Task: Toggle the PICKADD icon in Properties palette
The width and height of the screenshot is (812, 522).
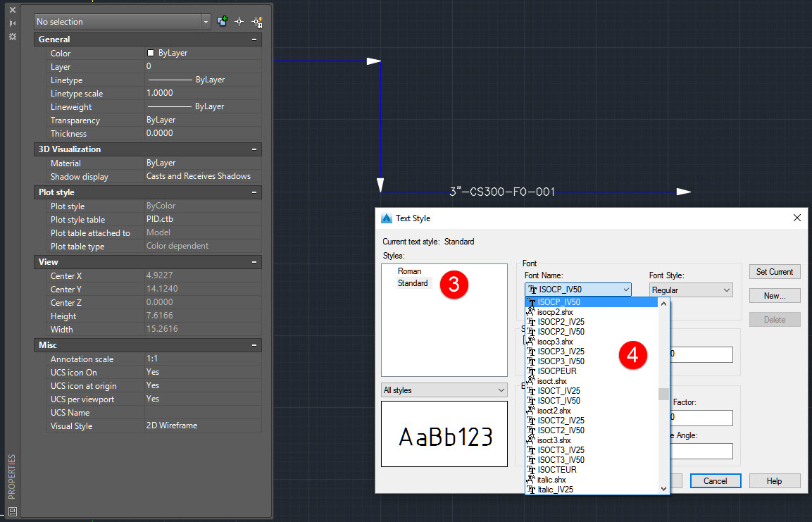Action: click(x=221, y=22)
